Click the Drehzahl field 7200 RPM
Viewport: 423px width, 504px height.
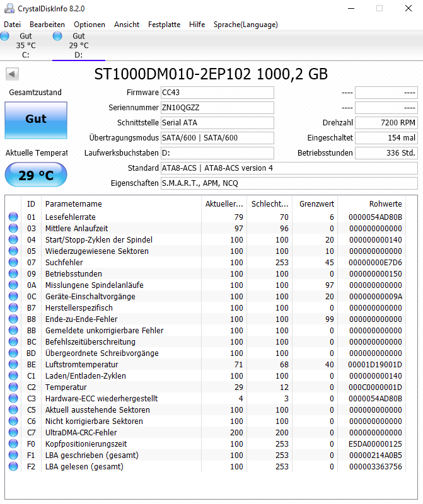pos(386,123)
